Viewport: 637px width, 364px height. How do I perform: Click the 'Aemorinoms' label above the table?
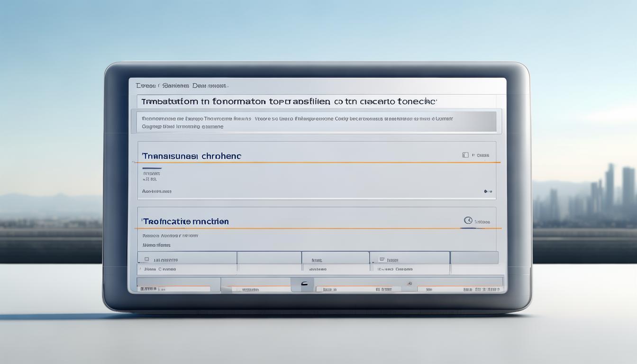(x=156, y=245)
